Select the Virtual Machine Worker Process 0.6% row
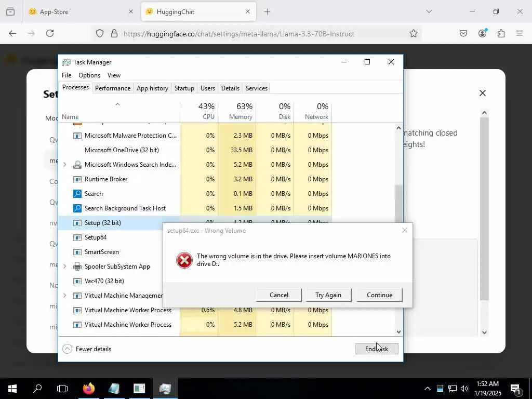The width and height of the screenshot is (532, 399). 195,310
